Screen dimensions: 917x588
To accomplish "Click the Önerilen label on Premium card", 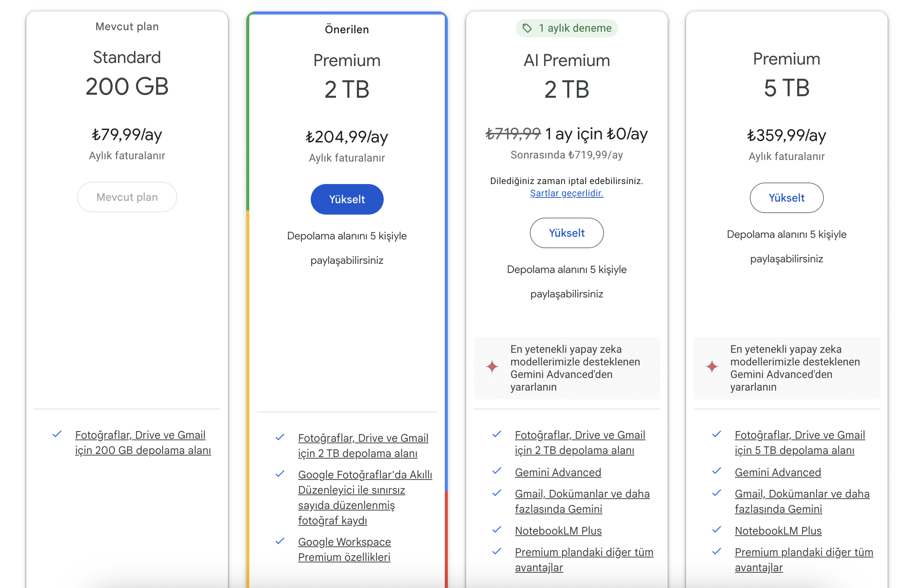I will 347,29.
